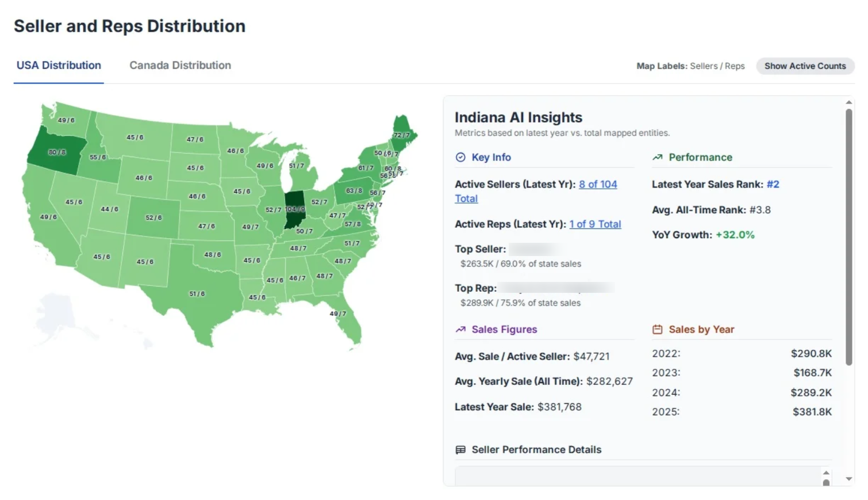The height and width of the screenshot is (500, 868).
Task: Switch to the Canada Distribution tab
Action: (x=180, y=65)
